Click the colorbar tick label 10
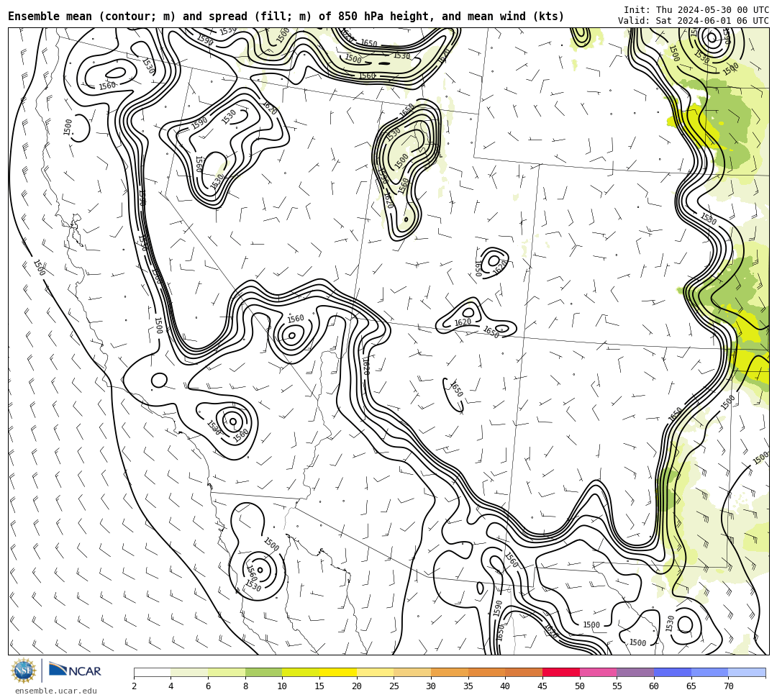The height and width of the screenshot is (700, 777). click(283, 686)
